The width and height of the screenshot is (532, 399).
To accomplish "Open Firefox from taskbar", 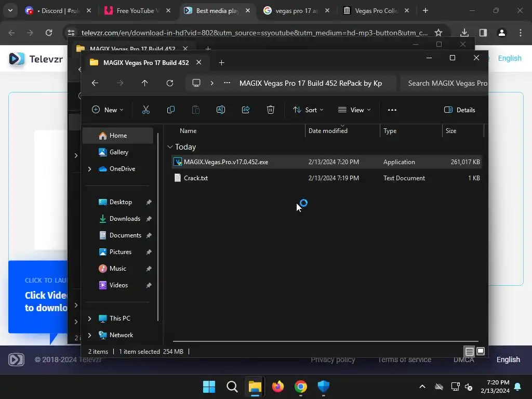I will pos(278,387).
